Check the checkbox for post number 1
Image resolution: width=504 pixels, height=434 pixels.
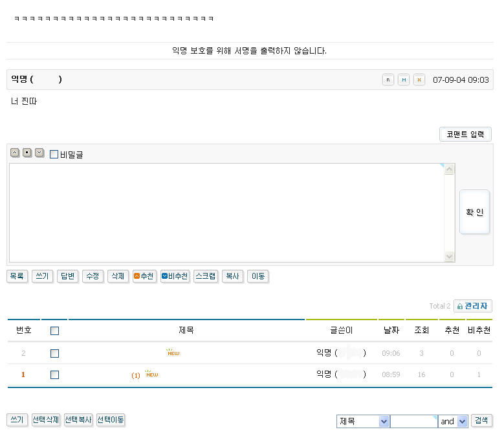pos(54,374)
